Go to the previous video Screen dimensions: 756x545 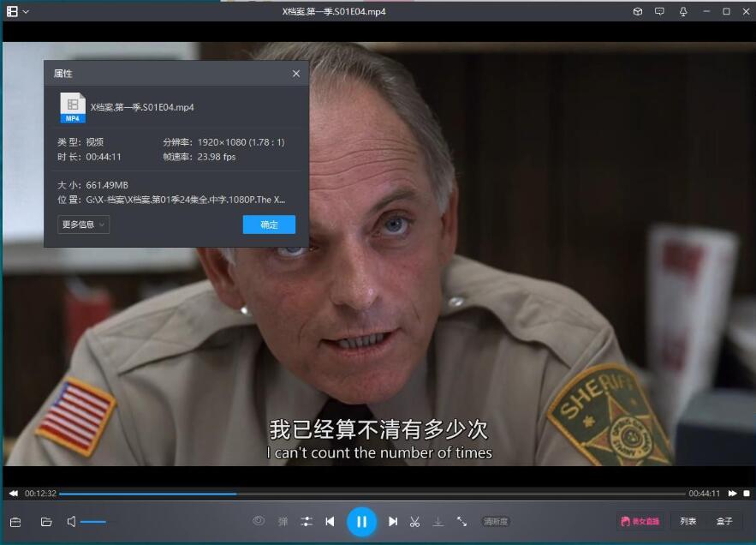tap(330, 521)
